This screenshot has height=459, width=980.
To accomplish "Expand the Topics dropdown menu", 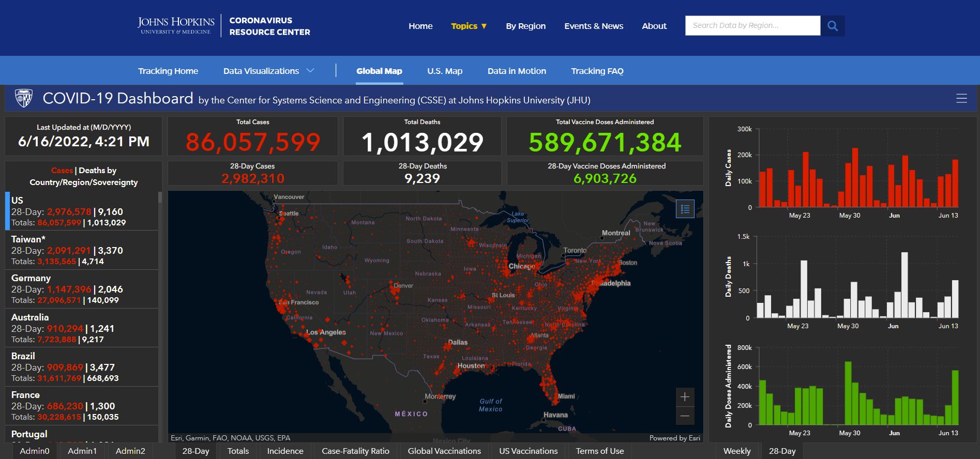I will pyautogui.click(x=469, y=26).
